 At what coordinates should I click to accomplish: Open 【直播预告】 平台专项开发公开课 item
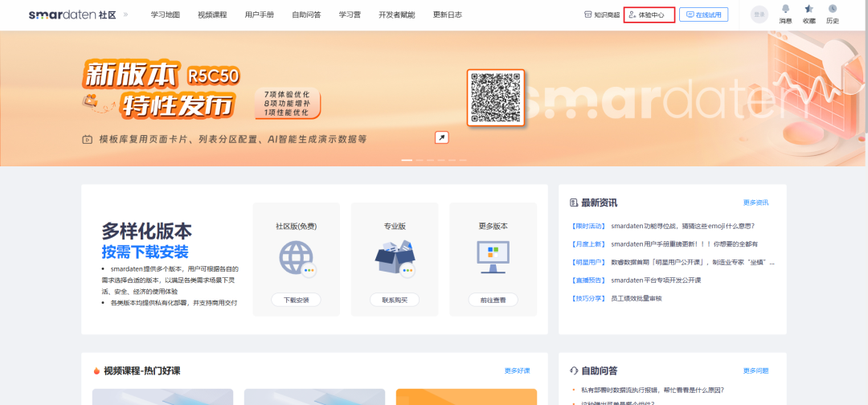click(x=636, y=280)
